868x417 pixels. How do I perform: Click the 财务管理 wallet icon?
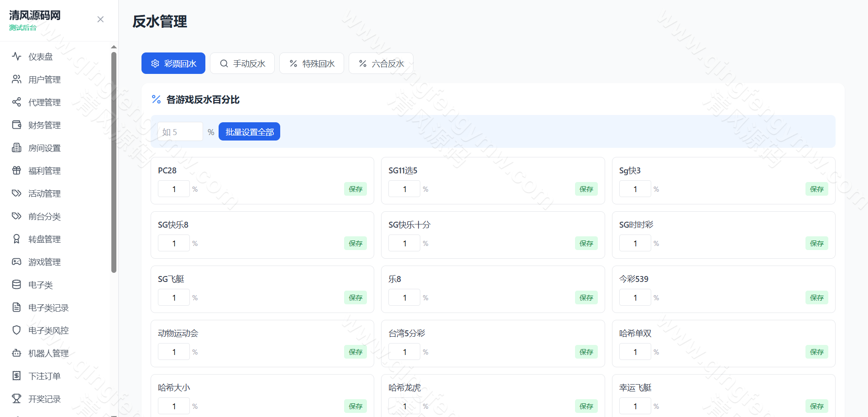tap(16, 125)
